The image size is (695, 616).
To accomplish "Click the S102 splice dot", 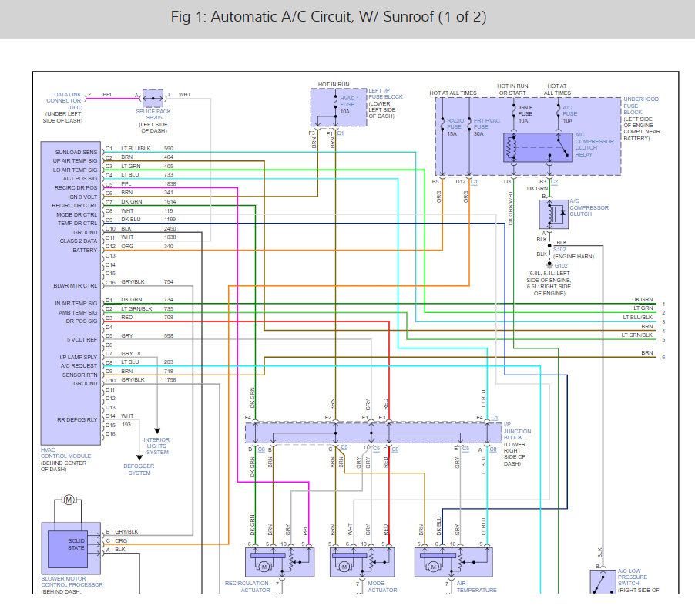I will (549, 245).
